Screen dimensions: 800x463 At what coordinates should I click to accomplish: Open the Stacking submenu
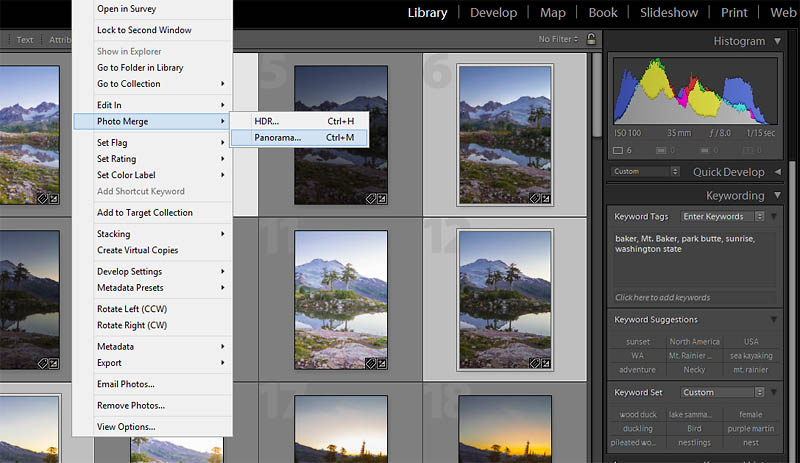click(x=153, y=234)
